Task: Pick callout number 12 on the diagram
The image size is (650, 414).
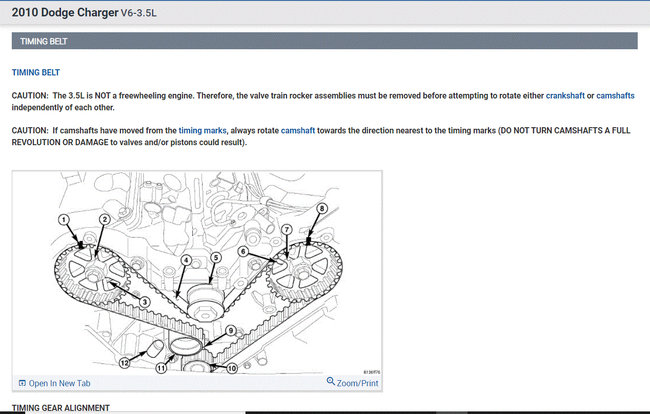Action: [x=125, y=362]
